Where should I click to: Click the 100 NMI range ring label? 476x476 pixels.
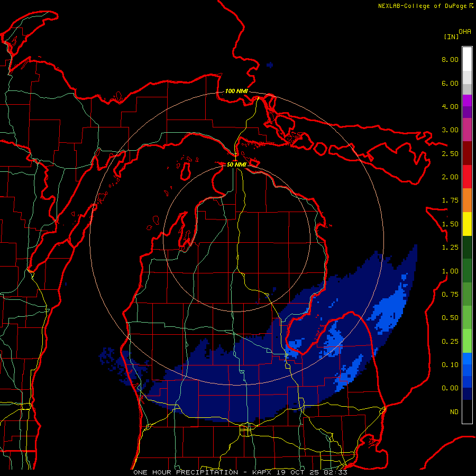coord(236,91)
